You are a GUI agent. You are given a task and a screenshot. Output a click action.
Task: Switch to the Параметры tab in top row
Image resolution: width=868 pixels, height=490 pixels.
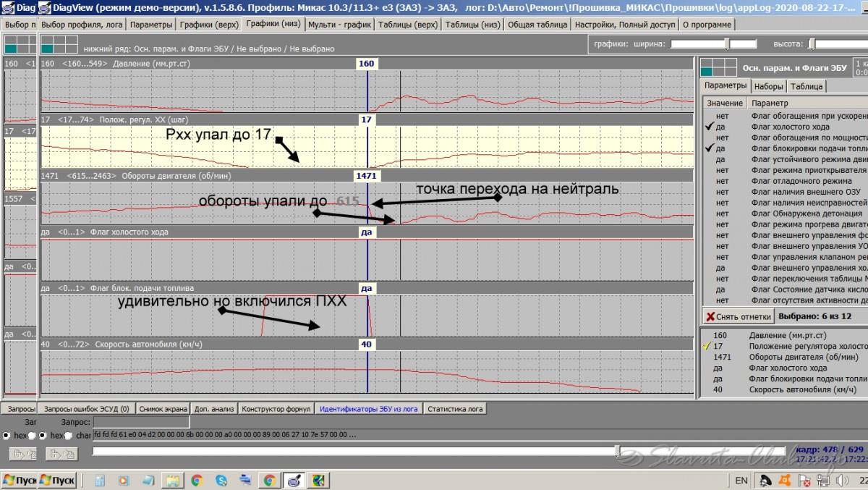(152, 25)
